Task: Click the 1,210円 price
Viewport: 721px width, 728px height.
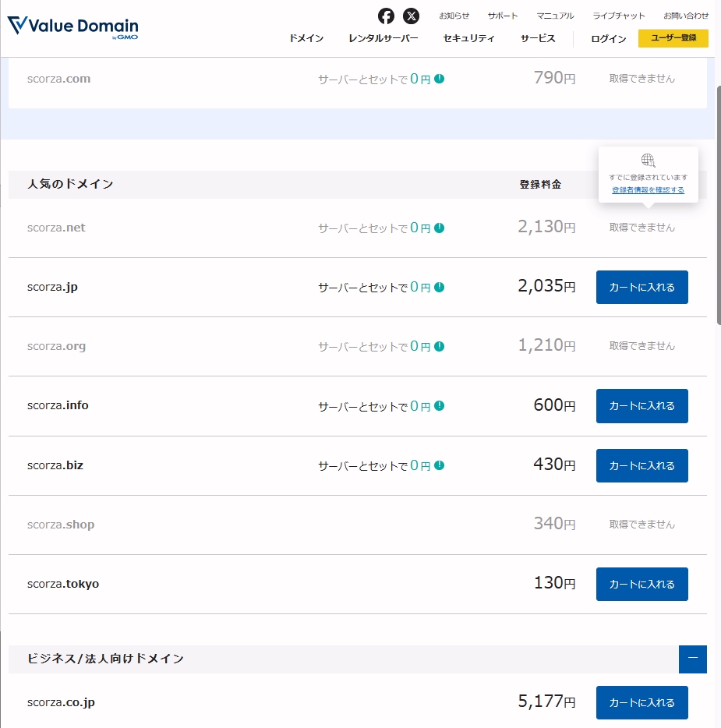Action: (x=547, y=345)
